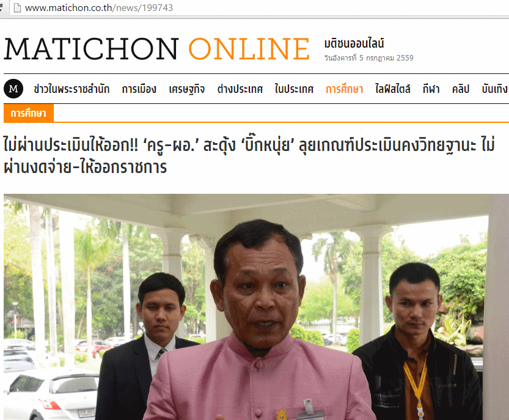Open the ข่าวในพระราชสำนัก menu section
The image size is (509, 420).
coord(71,89)
